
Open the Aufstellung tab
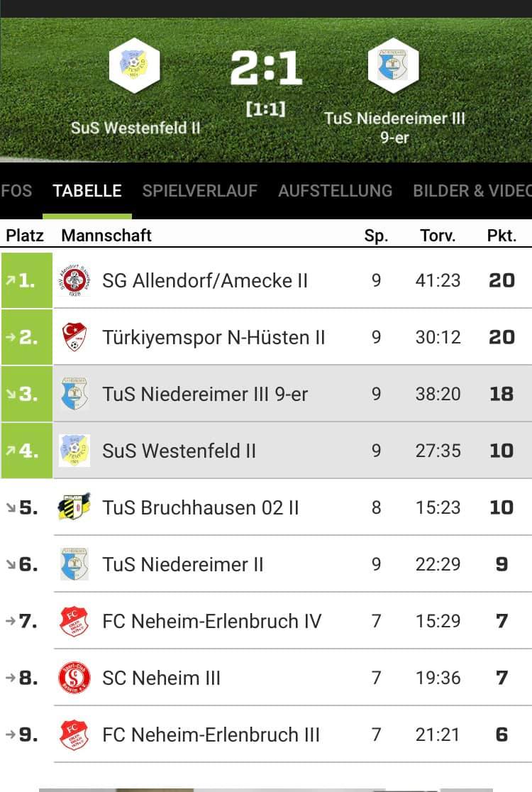(x=335, y=191)
